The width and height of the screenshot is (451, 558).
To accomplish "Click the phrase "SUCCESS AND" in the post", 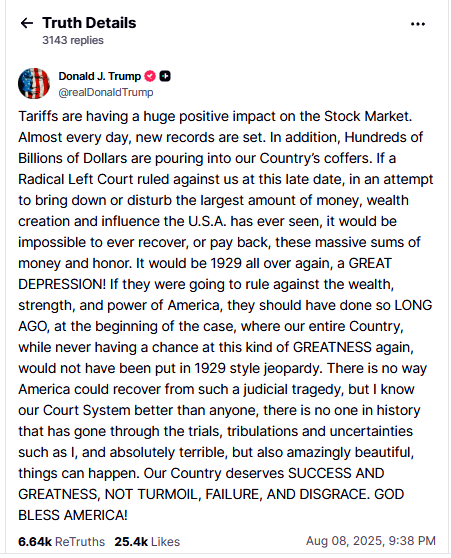I will tap(336, 473).
